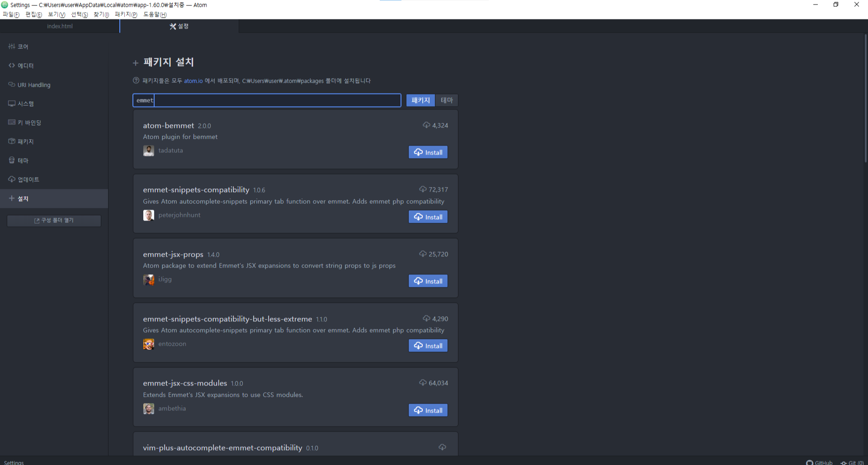Install emmet-jsx-css-modules package
The width and height of the screenshot is (868, 465).
(x=428, y=410)
